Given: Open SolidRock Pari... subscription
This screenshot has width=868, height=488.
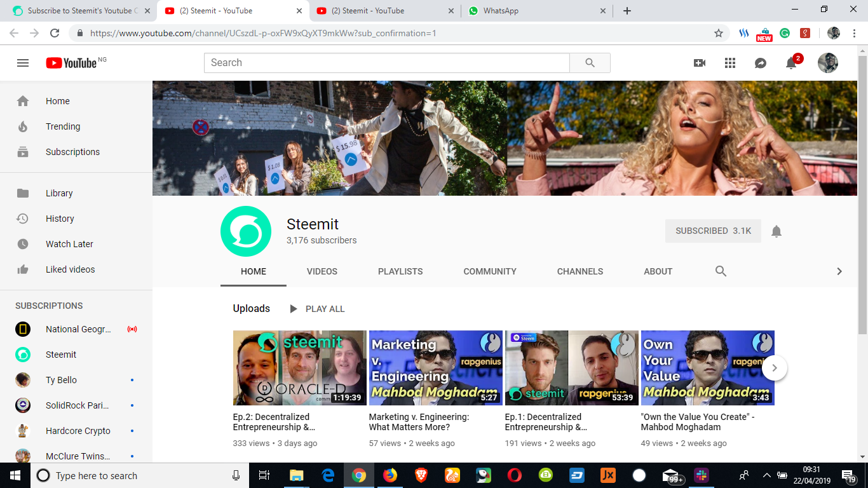Looking at the screenshot, I should coord(76,405).
